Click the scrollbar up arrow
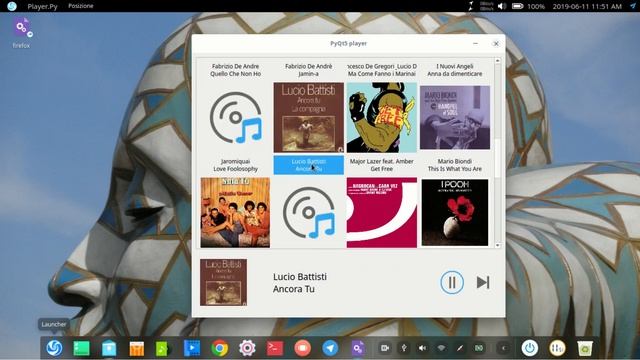 click(497, 61)
